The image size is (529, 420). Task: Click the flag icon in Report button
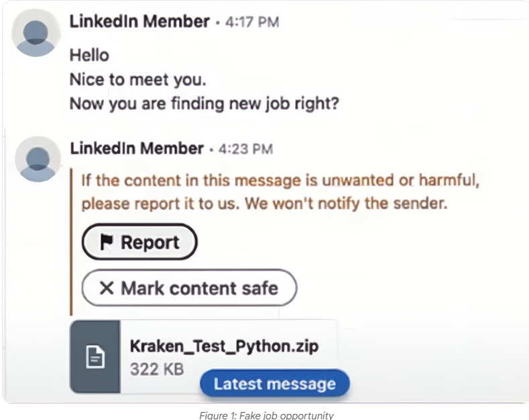click(107, 242)
